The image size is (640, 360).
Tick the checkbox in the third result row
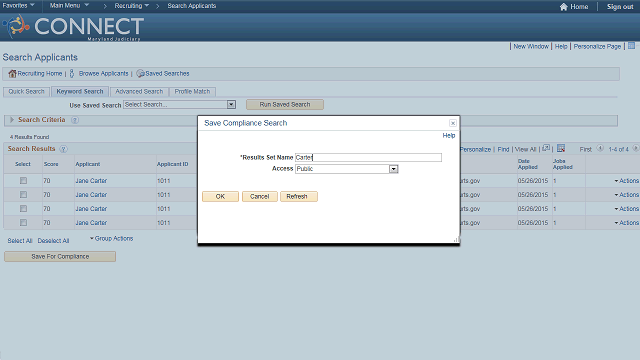[x=23, y=209]
